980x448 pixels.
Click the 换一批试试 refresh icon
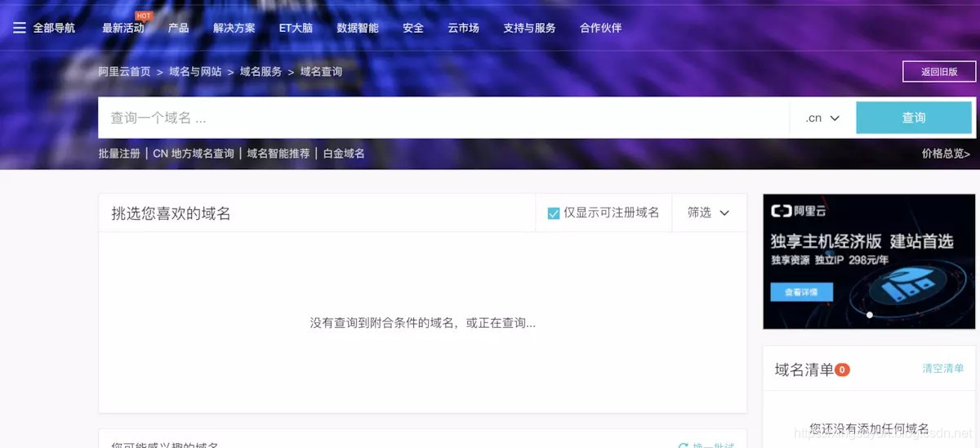tap(684, 446)
